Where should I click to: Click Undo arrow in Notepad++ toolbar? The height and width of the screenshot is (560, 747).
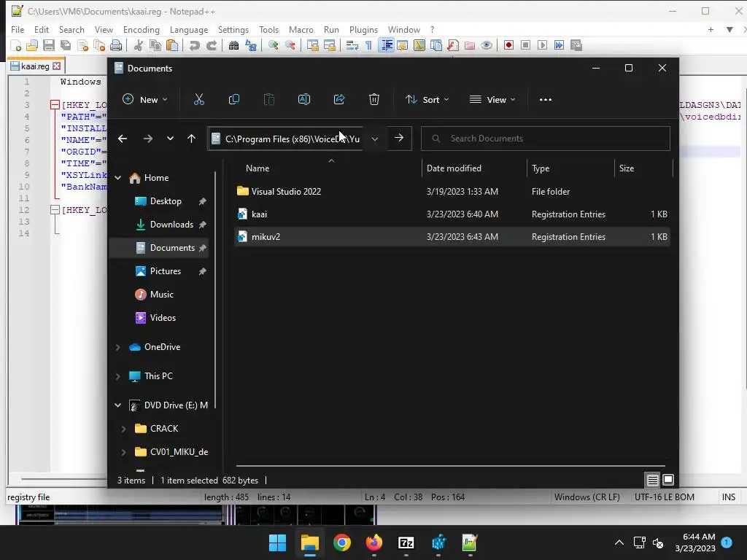click(x=194, y=45)
